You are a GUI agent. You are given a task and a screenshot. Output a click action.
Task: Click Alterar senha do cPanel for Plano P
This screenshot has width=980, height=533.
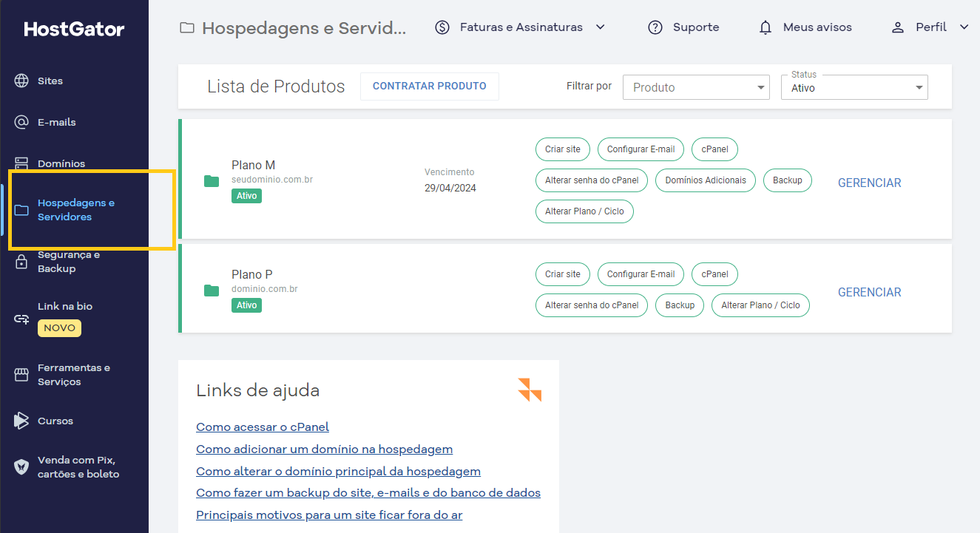pos(592,305)
